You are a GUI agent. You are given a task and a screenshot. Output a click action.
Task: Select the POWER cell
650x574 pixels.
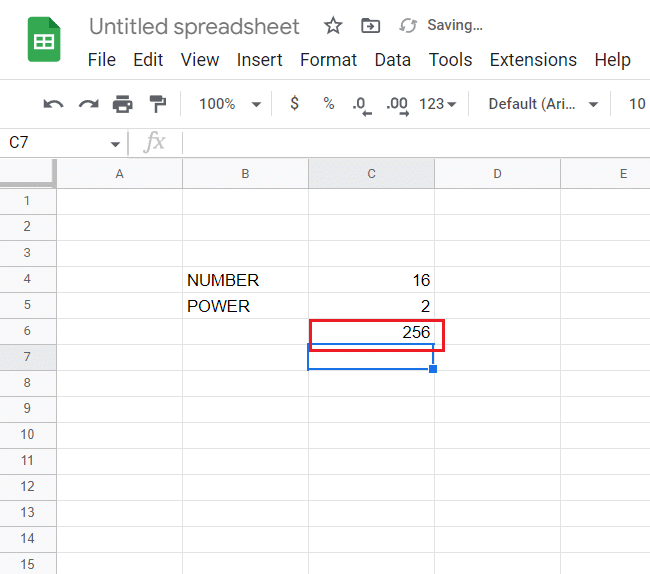pyautogui.click(x=245, y=306)
